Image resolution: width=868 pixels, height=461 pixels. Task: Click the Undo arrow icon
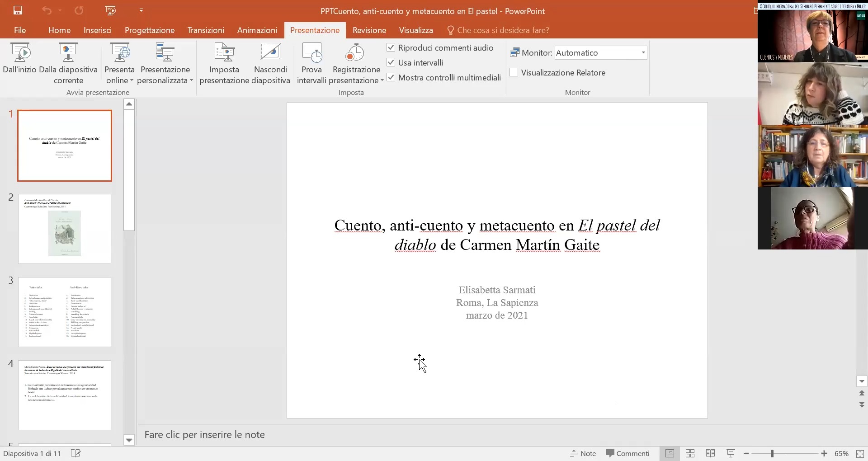(47, 10)
